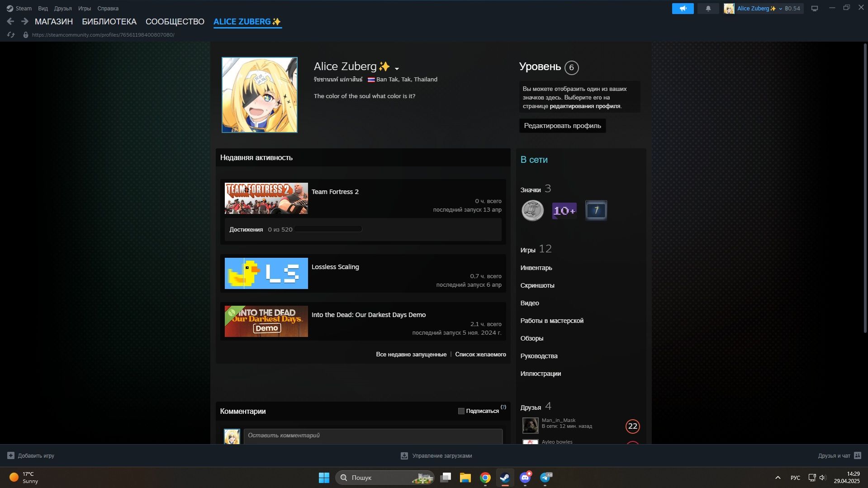Open Telegram from the taskbar
The width and height of the screenshot is (868, 488).
(x=545, y=478)
